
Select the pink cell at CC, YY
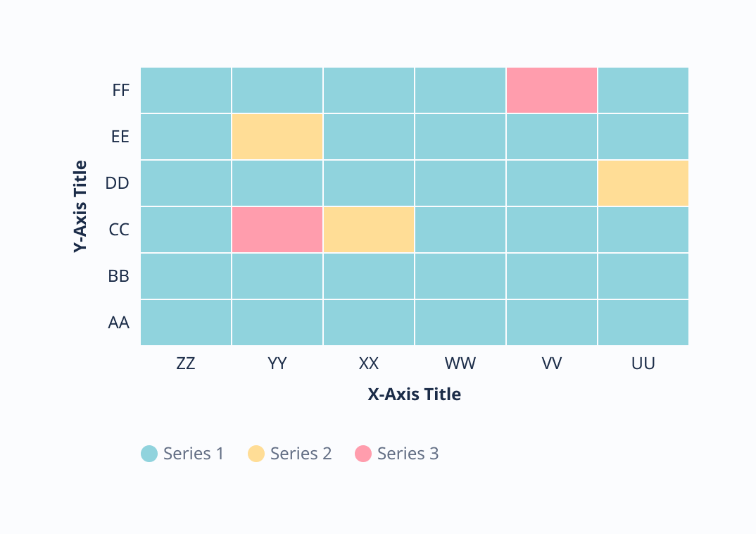pos(277,230)
